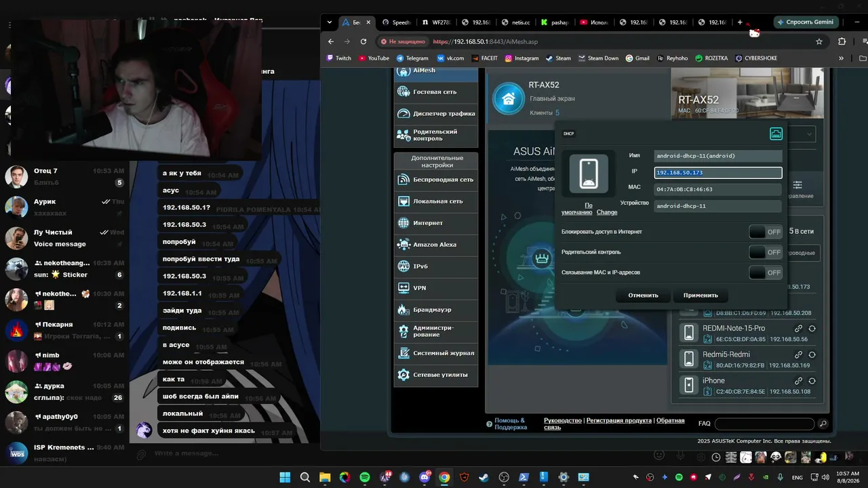The height and width of the screenshot is (488, 868).
Task: Click the FAQ search magnifier icon
Action: 823,424
